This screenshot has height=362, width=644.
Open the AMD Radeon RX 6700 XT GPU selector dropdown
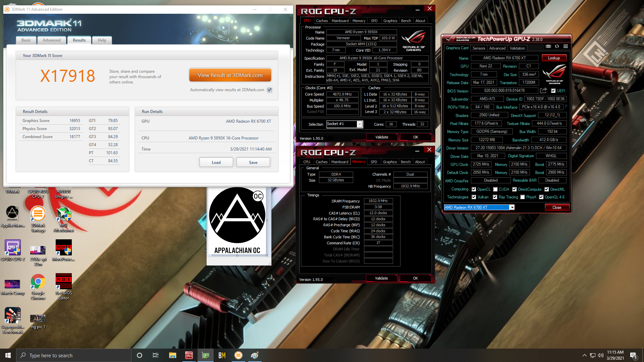[x=512, y=207]
